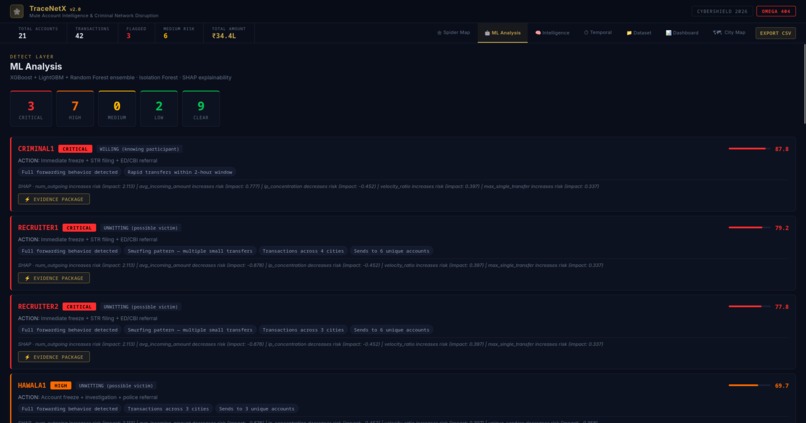This screenshot has width=806, height=423.
Task: Click RECRUITER2's 'Transactions across 3 cities' chip
Action: [303, 330]
